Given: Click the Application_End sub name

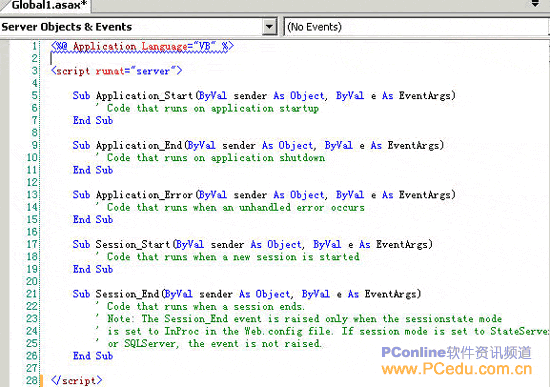Looking at the screenshot, I should point(139,145).
